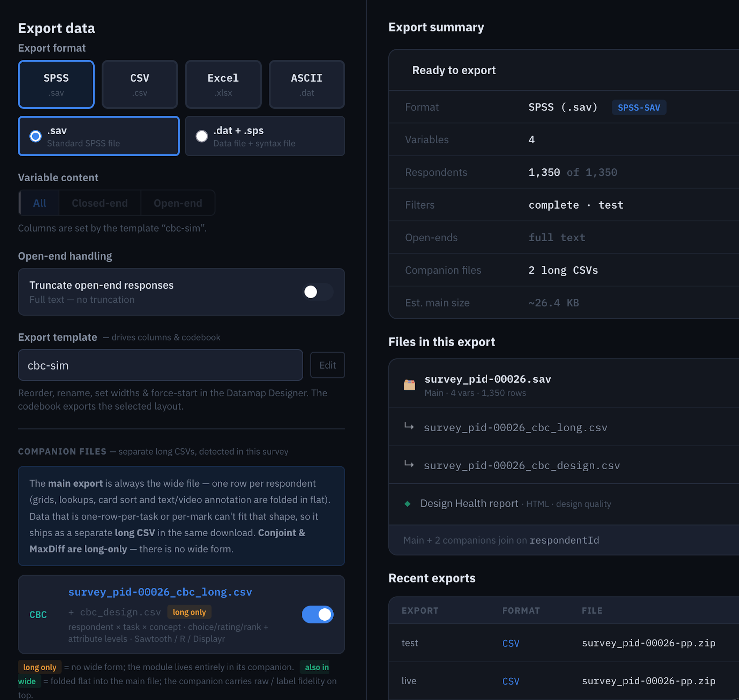Click the 'complete · test' filters value

pos(576,205)
